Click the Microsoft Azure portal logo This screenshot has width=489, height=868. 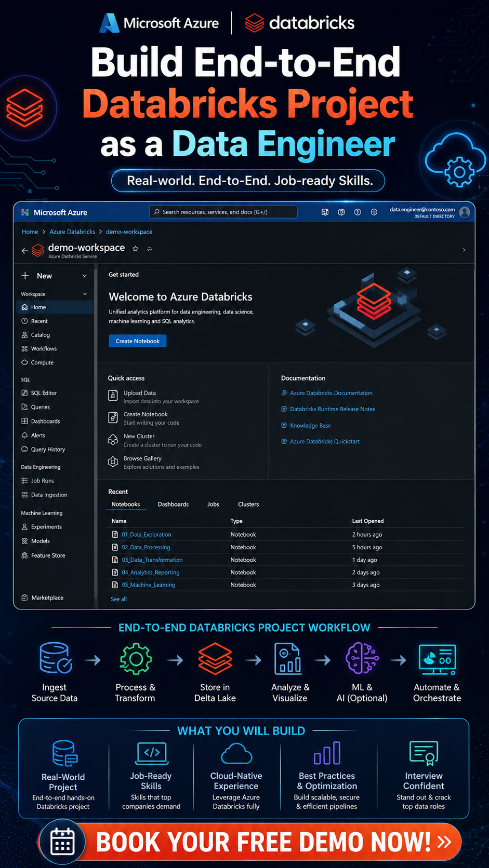[x=25, y=212]
